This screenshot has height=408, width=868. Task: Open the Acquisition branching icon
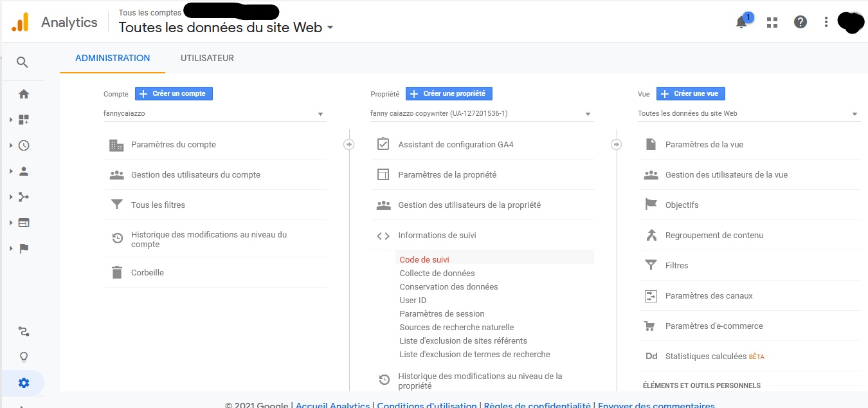coord(24,197)
